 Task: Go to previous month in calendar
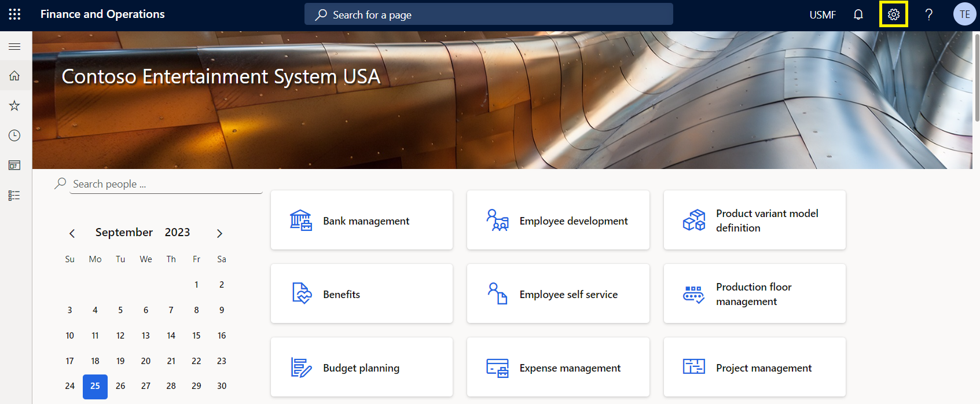tap(72, 233)
